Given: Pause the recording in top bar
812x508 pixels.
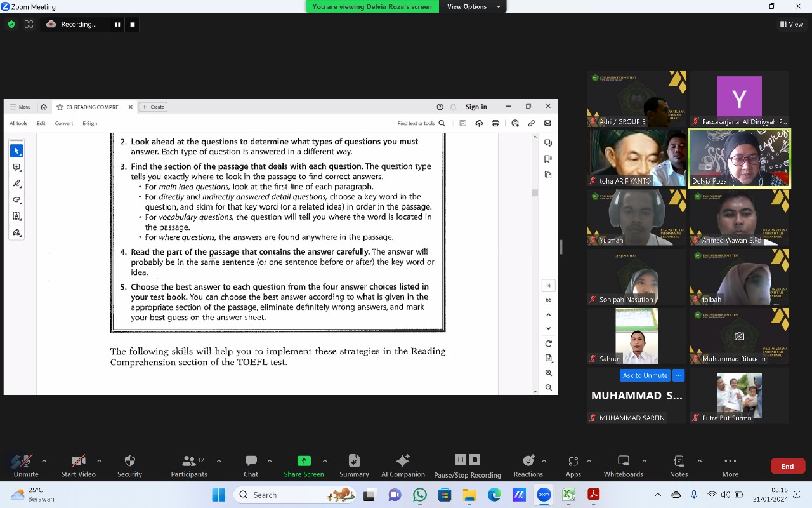Looking at the screenshot, I should tap(117, 24).
